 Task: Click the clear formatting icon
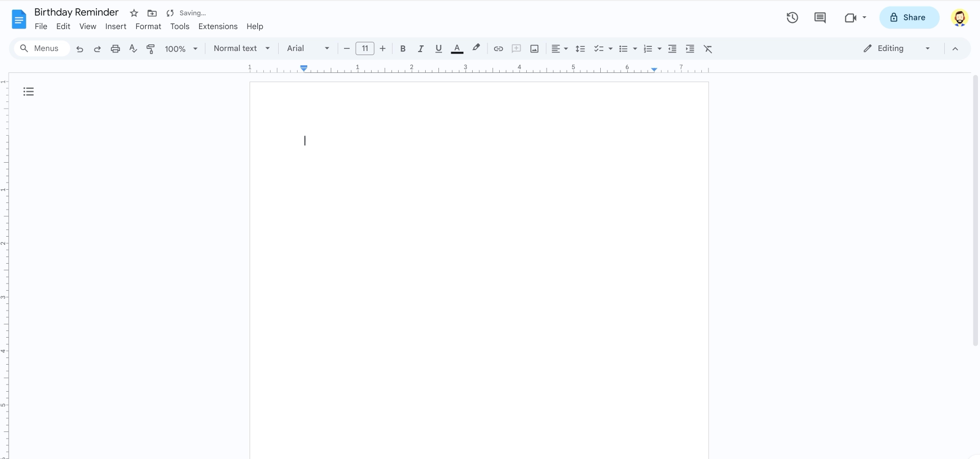click(708, 48)
